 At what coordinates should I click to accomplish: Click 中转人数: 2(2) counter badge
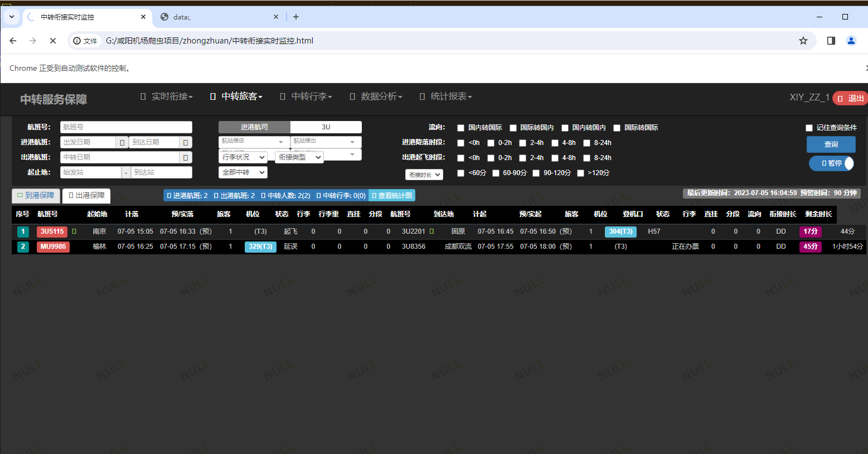(x=285, y=195)
